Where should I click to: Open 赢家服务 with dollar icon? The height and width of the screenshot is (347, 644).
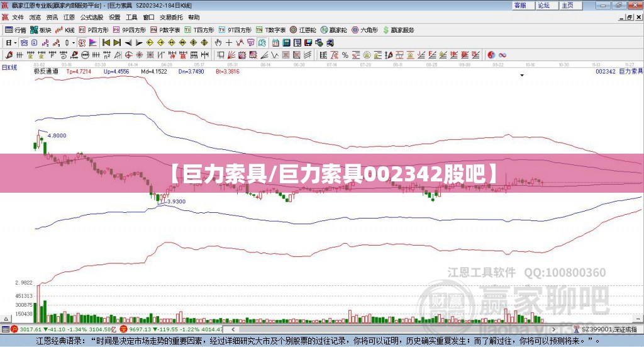click(x=398, y=30)
